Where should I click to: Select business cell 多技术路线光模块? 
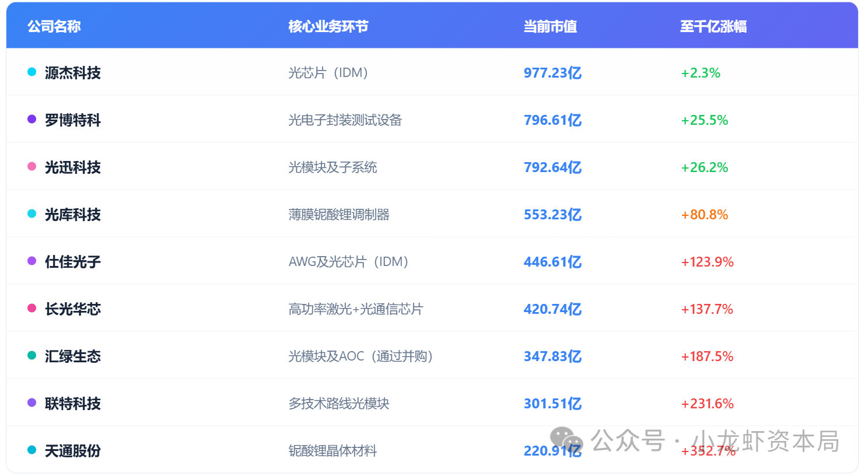coord(339,404)
